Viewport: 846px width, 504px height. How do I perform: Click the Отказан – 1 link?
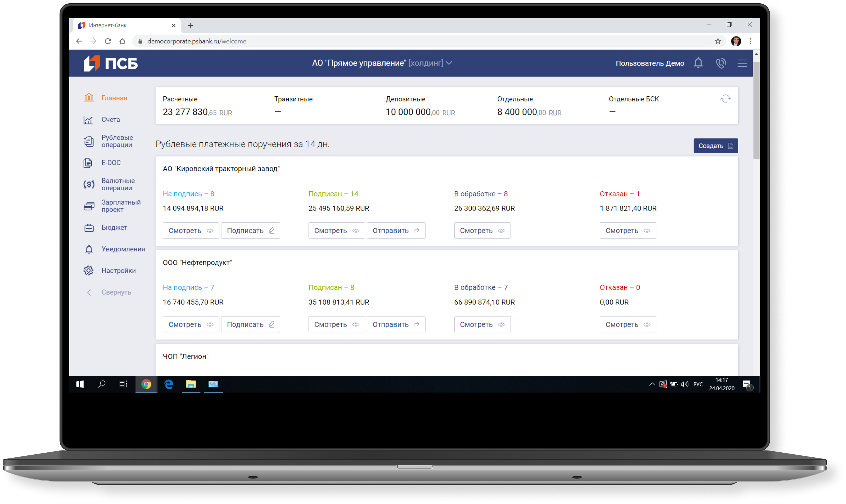click(620, 194)
